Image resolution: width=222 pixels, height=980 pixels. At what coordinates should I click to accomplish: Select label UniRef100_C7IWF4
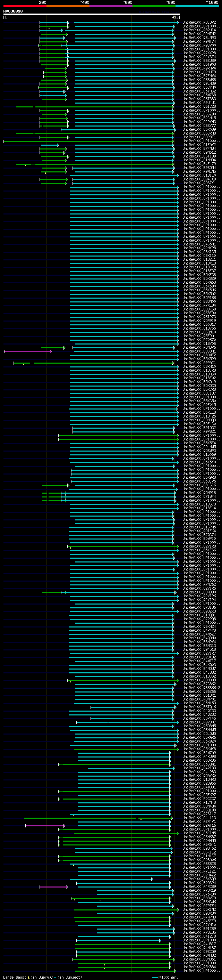(x=199, y=497)
